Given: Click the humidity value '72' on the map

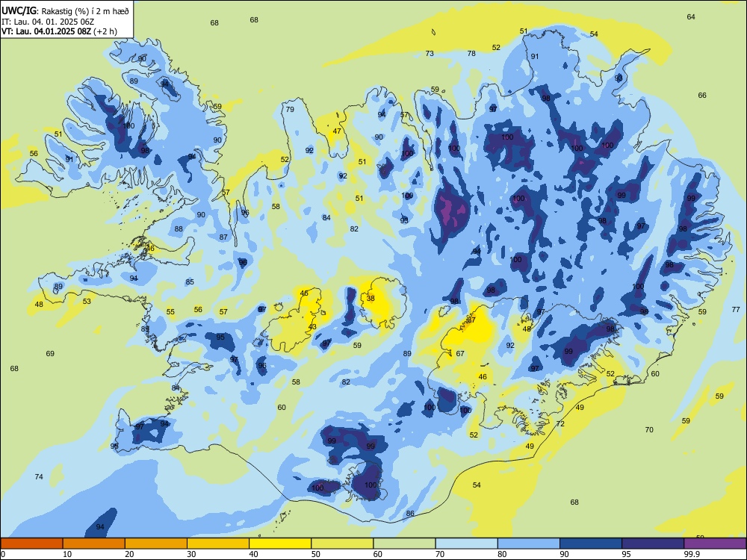Looking at the screenshot, I should (x=560, y=424).
